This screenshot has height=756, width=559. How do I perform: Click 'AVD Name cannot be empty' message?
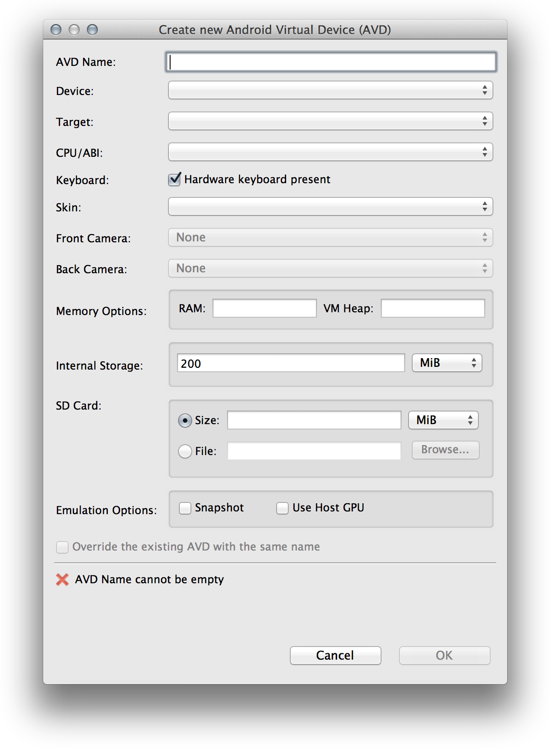[150, 580]
